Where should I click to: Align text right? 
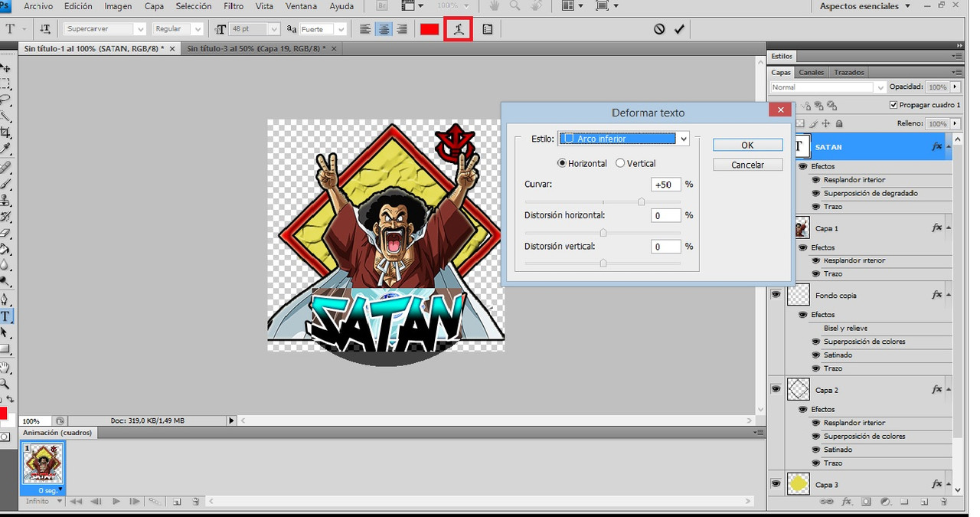click(401, 29)
